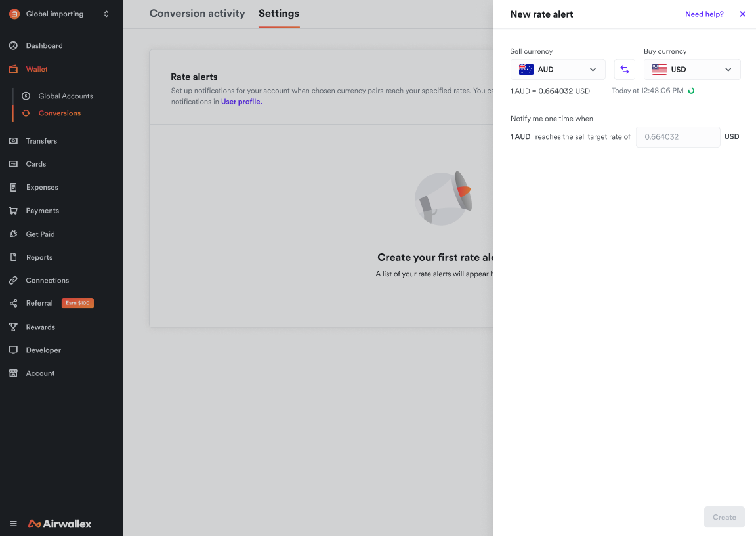Click the Dashboard icon in sidebar
Image resolution: width=756 pixels, height=536 pixels.
pyautogui.click(x=13, y=46)
